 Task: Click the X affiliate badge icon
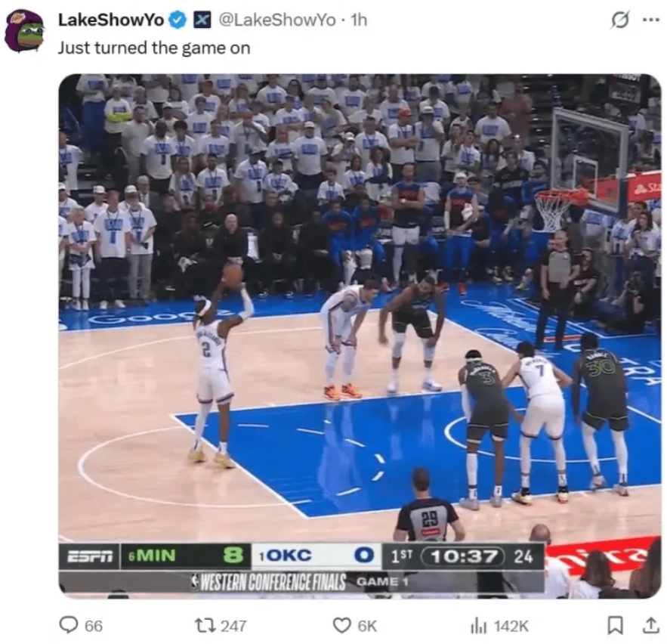point(202,20)
